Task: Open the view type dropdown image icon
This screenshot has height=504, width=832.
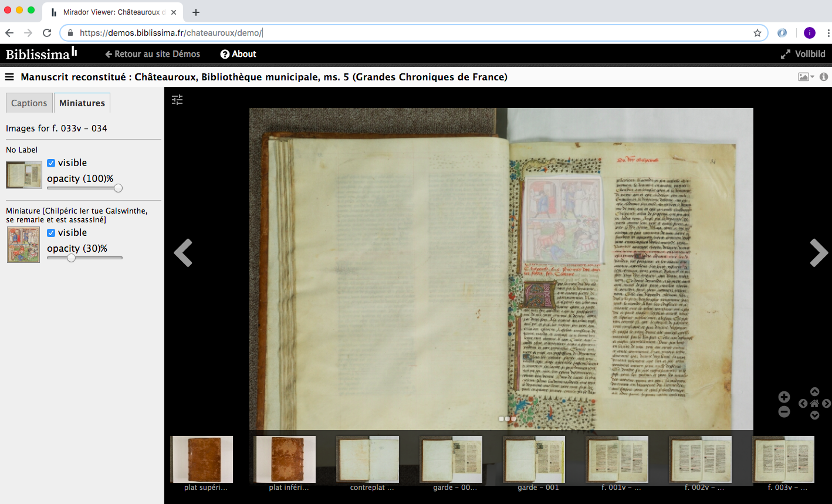Action: pos(806,77)
